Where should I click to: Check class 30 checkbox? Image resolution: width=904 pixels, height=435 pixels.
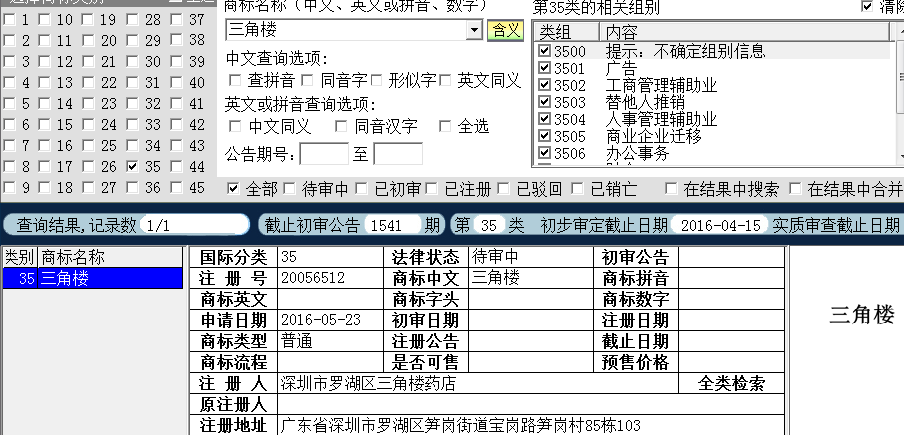(133, 62)
